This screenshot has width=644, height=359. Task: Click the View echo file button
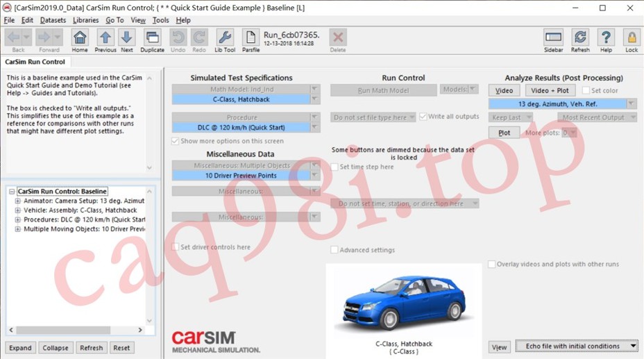[500, 347]
